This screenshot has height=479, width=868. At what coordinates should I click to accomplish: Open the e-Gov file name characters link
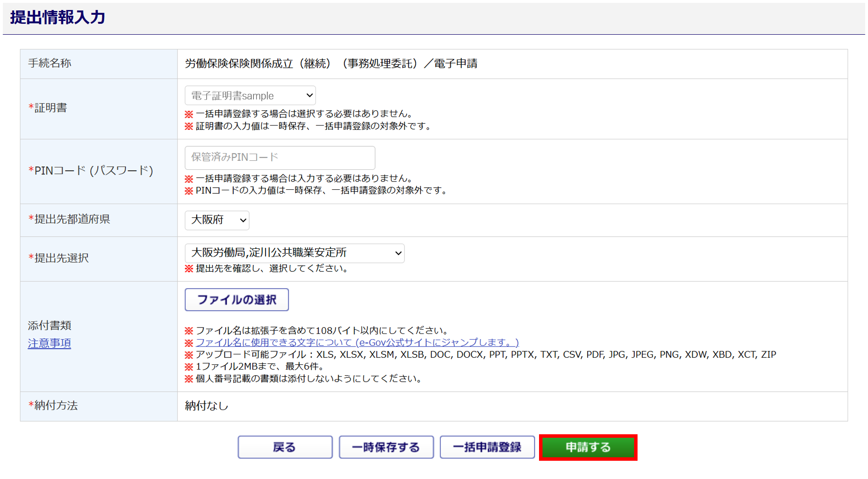pos(357,343)
